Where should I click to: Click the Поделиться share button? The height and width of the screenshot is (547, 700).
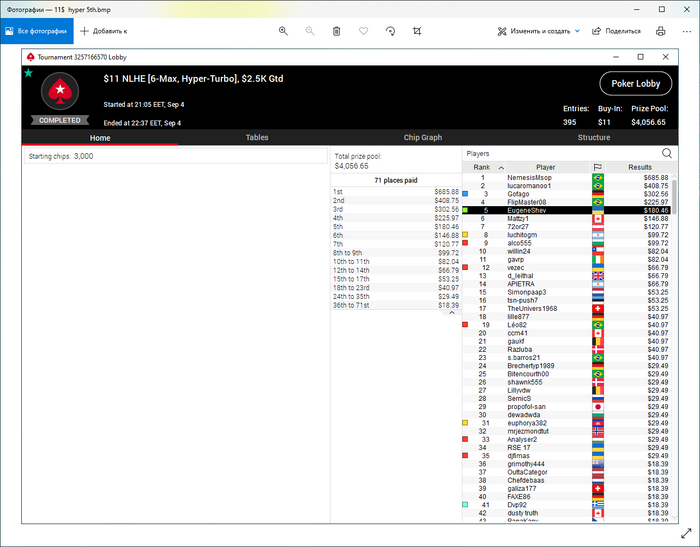point(616,31)
